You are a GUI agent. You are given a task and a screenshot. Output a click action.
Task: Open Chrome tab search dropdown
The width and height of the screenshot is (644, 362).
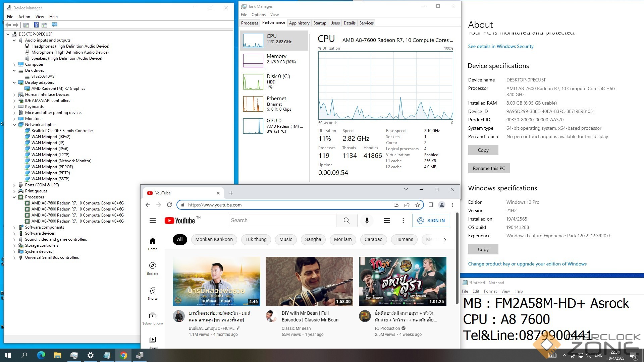click(x=406, y=189)
